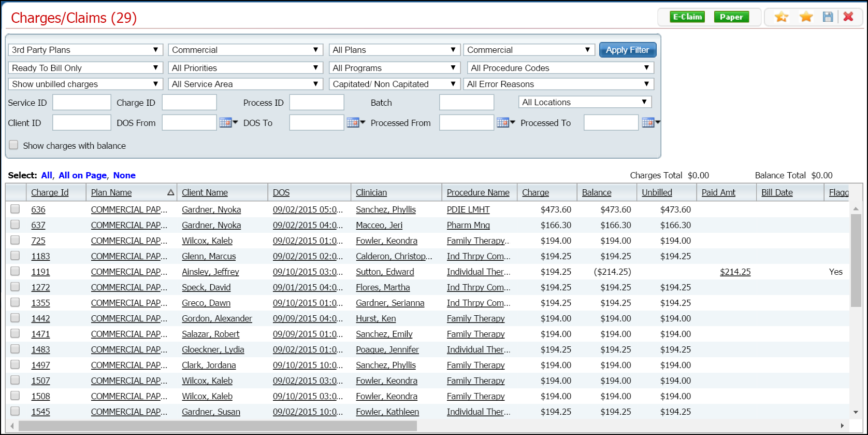Expand the Ready To Bill Only dropdown

pos(85,68)
